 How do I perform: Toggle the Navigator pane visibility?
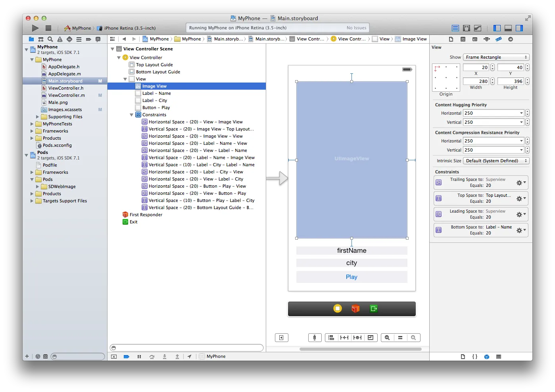[x=497, y=28]
